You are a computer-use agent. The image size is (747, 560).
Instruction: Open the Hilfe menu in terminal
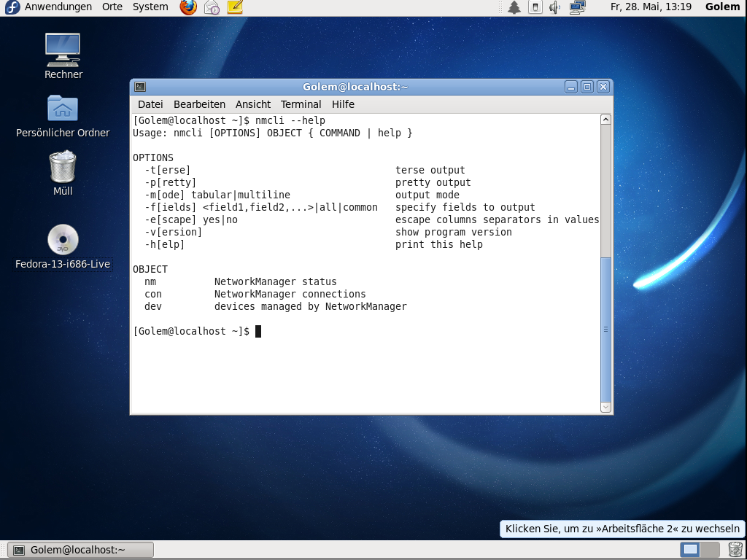tap(343, 104)
